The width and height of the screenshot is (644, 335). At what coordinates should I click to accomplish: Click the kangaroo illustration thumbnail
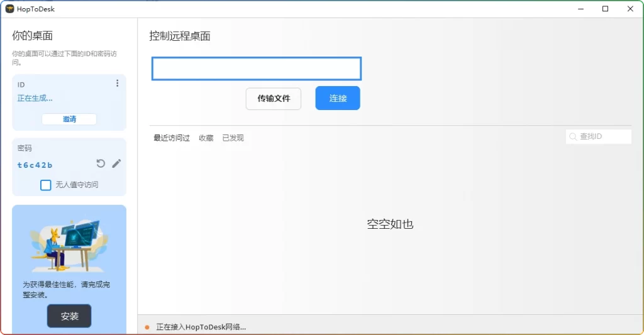click(69, 245)
